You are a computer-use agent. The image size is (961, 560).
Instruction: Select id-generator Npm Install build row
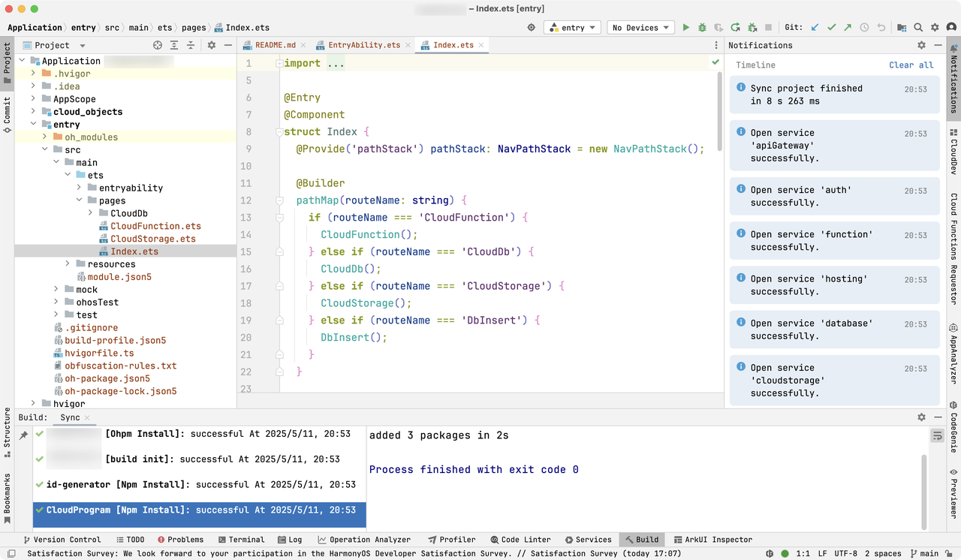click(x=200, y=484)
